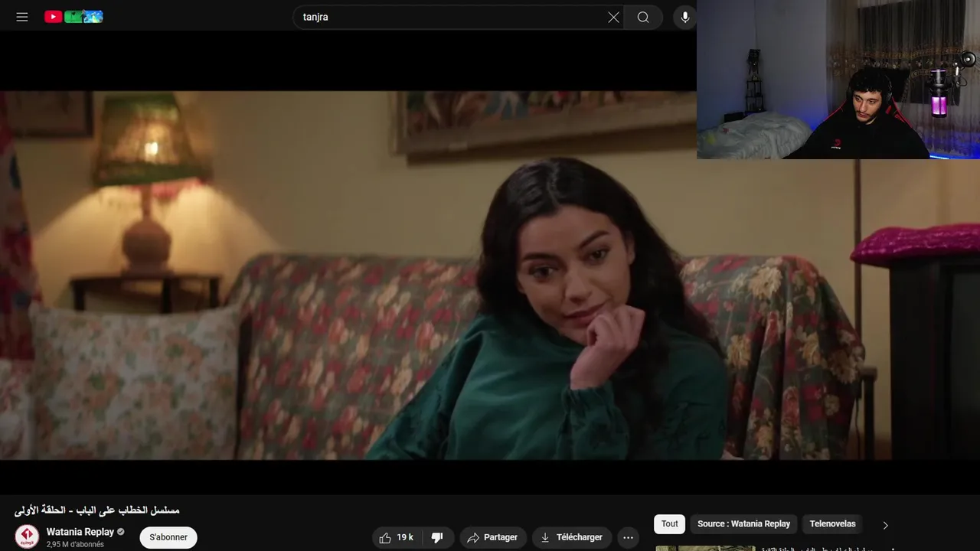Subscribe with the S'abonner button

(168, 537)
